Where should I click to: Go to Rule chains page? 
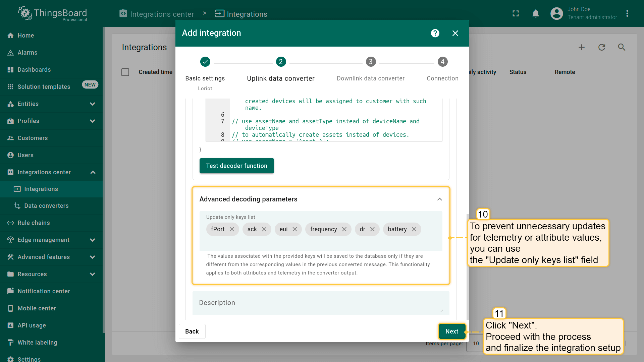click(34, 223)
